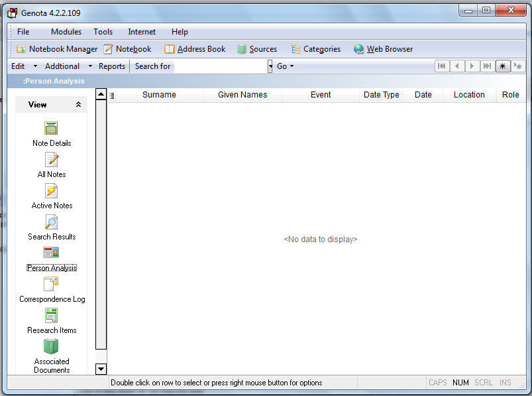Sort by the Role column header
532x396 pixels.
click(x=511, y=95)
